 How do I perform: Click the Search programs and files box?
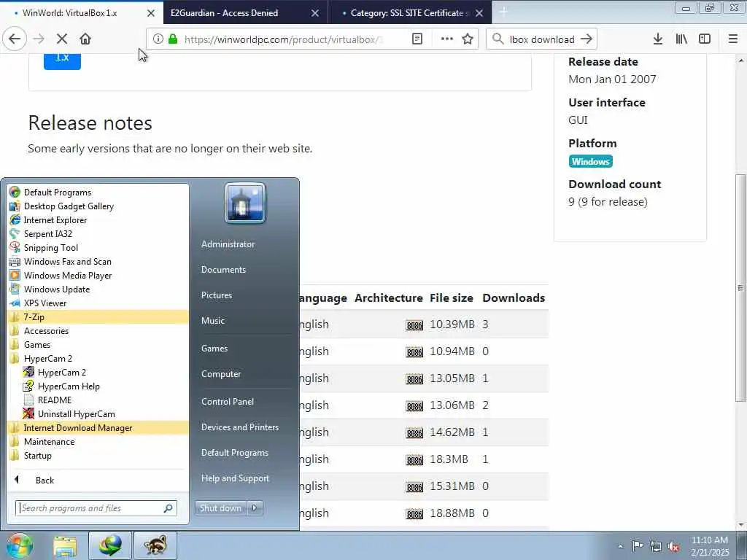[x=96, y=508]
